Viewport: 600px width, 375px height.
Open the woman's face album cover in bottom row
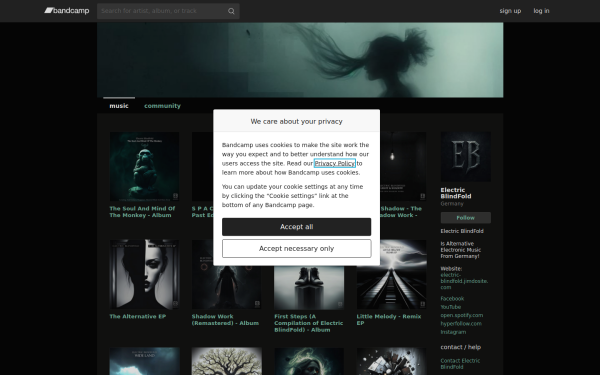click(309, 361)
